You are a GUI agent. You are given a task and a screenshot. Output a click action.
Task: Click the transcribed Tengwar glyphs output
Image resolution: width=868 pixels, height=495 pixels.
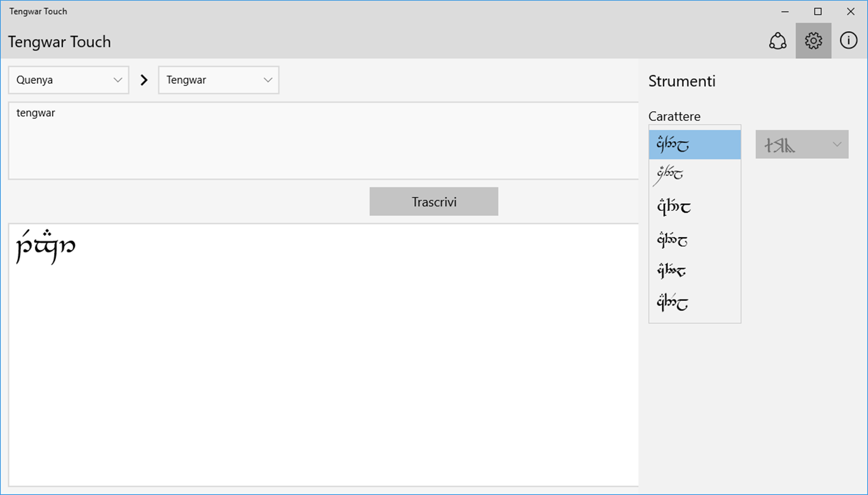46,246
